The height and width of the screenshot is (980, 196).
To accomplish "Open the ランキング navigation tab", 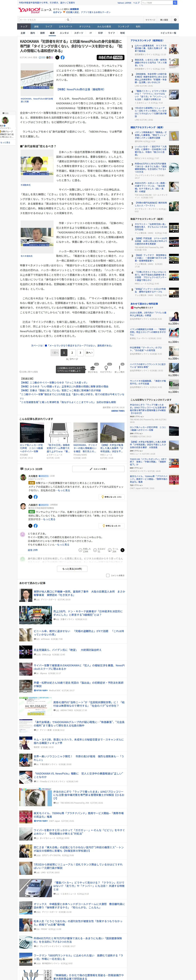I will pyautogui.click(x=123, y=27).
